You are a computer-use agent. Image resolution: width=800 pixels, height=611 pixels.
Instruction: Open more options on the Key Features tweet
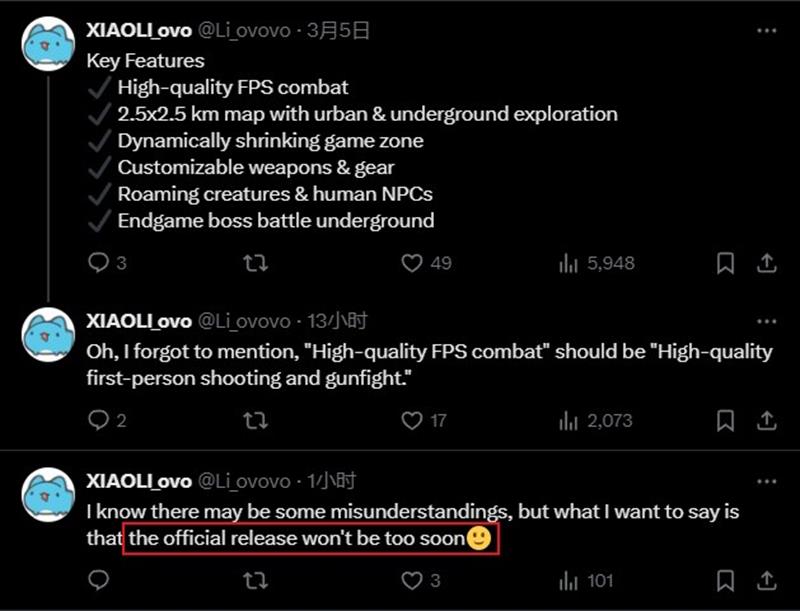click(766, 31)
